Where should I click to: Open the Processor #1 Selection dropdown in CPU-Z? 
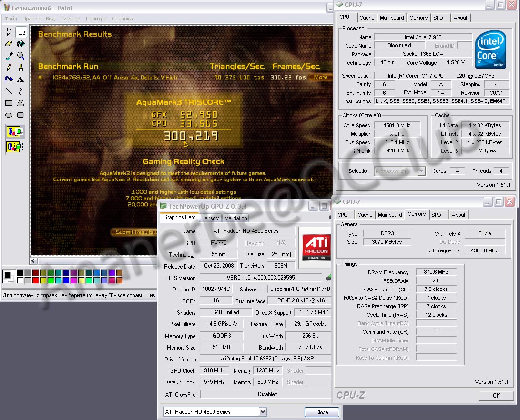coord(421,171)
